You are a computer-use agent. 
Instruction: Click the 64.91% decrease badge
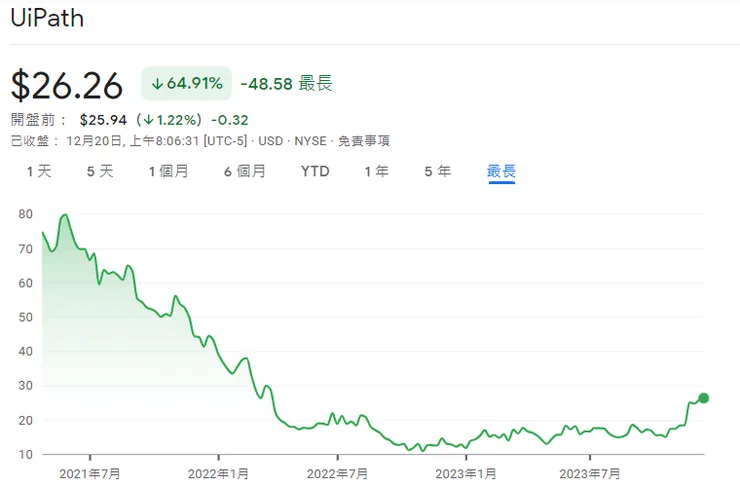pos(186,84)
